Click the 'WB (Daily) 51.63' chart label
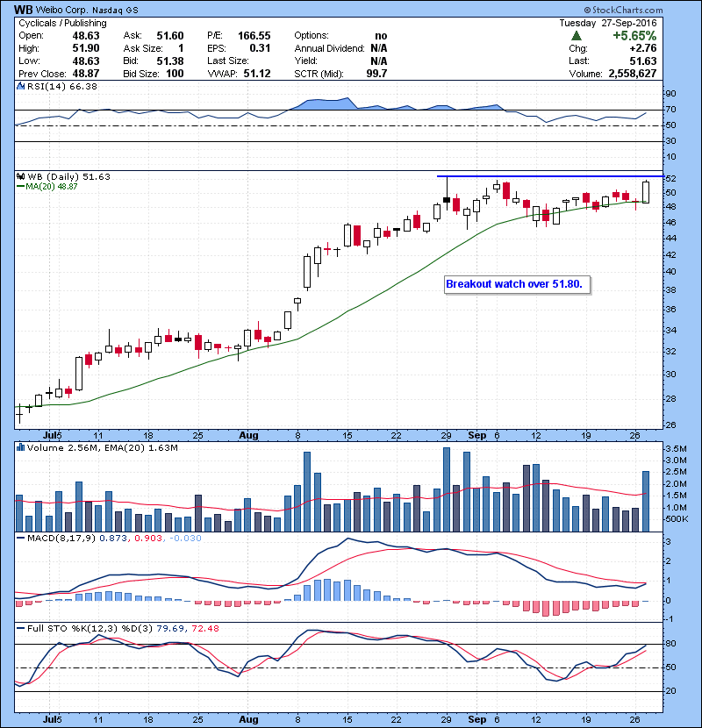This screenshot has width=702, height=728. (68, 176)
